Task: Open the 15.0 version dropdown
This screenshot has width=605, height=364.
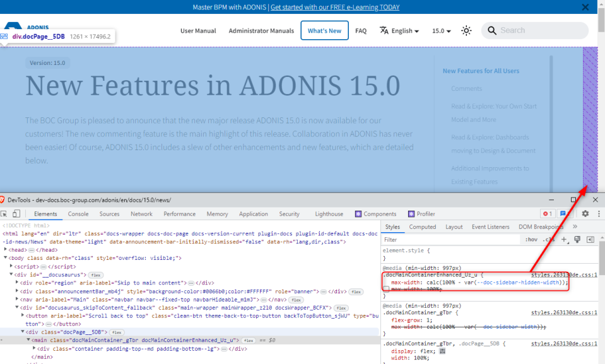Action: pos(441,30)
